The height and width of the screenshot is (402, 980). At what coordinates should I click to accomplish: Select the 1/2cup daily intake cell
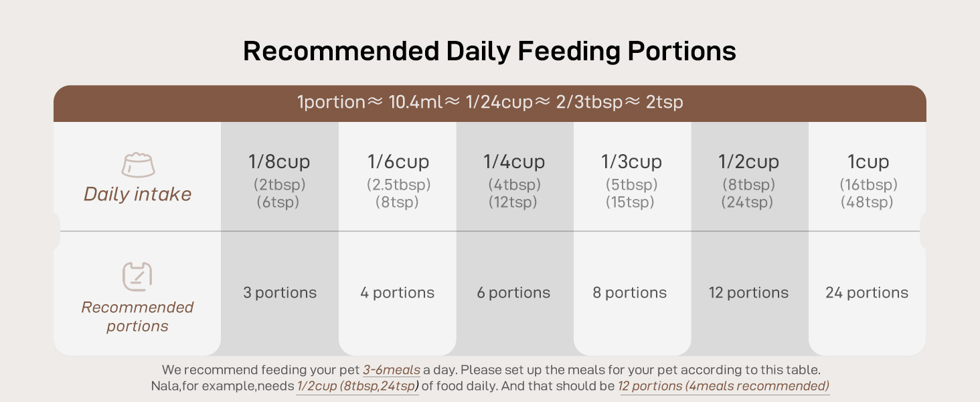[748, 180]
